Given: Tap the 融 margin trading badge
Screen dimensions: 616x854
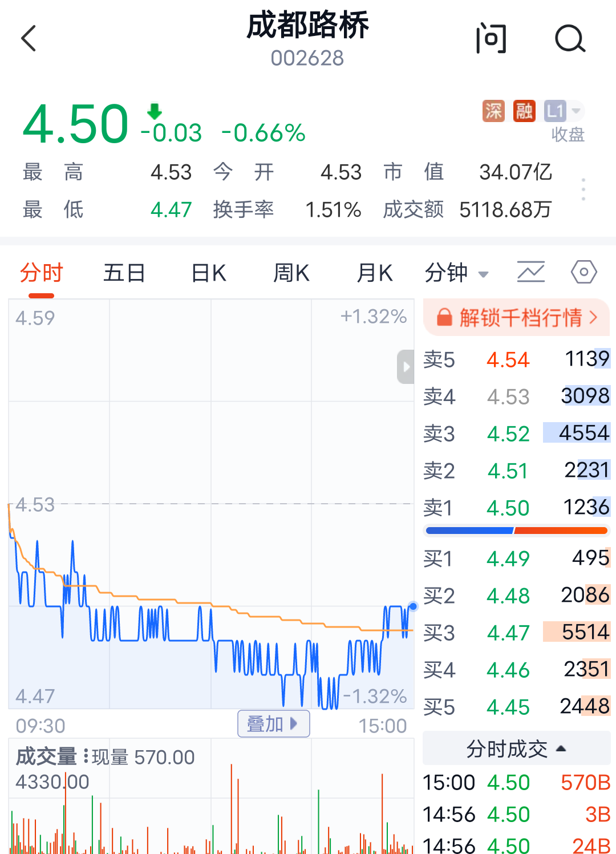Looking at the screenshot, I should click(x=524, y=112).
